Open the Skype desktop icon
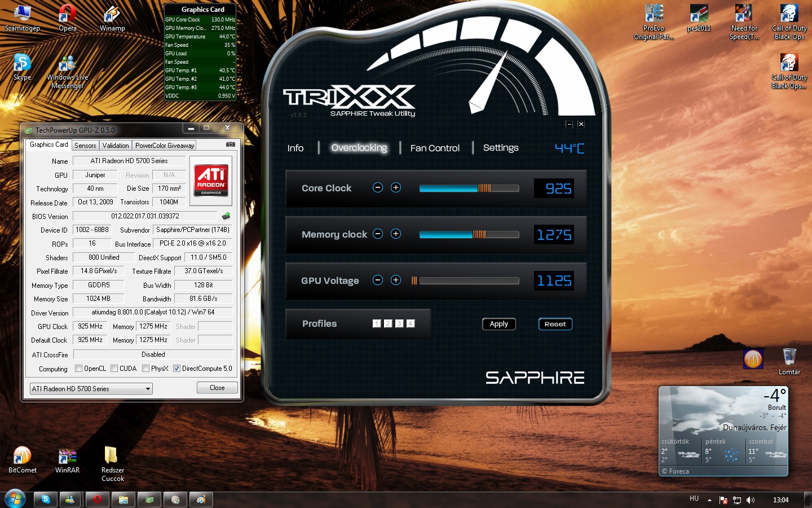Viewport: 812px width, 508px height. tap(23, 67)
